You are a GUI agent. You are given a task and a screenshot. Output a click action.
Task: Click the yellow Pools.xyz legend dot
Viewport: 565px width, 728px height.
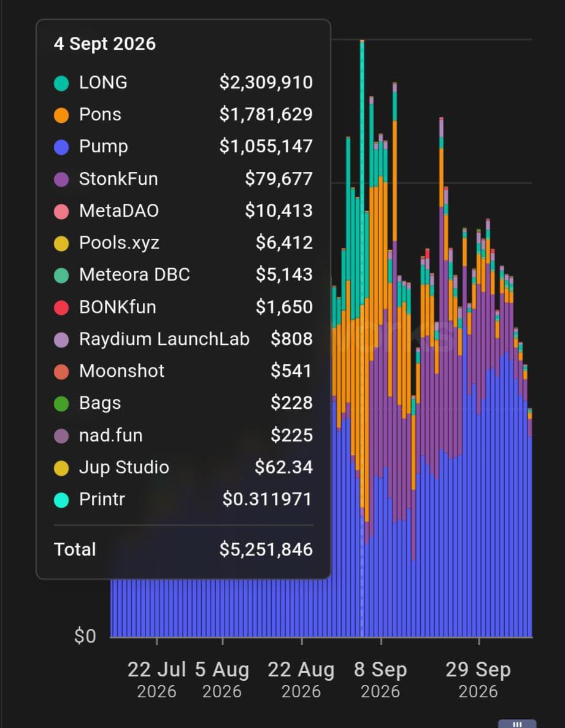pyautogui.click(x=61, y=243)
